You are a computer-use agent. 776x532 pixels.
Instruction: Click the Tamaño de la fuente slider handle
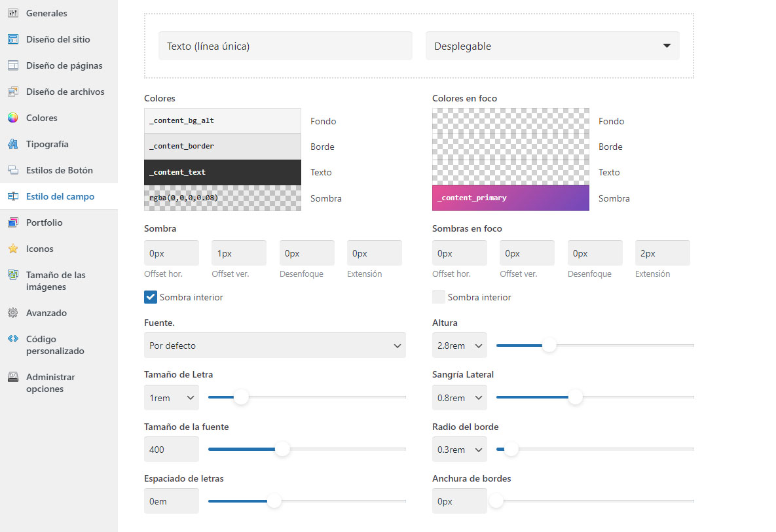(x=282, y=450)
